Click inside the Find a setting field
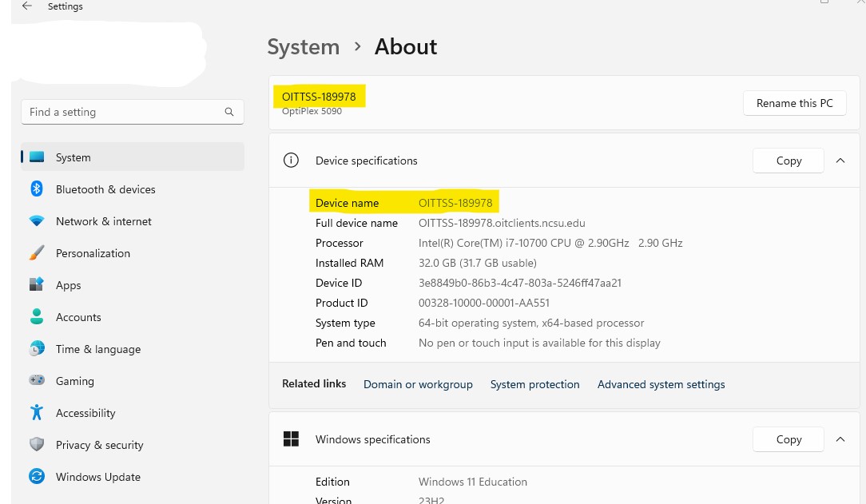 [x=120, y=112]
